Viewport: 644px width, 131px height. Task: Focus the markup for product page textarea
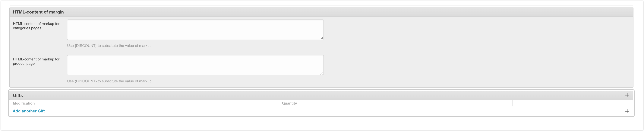195,65
